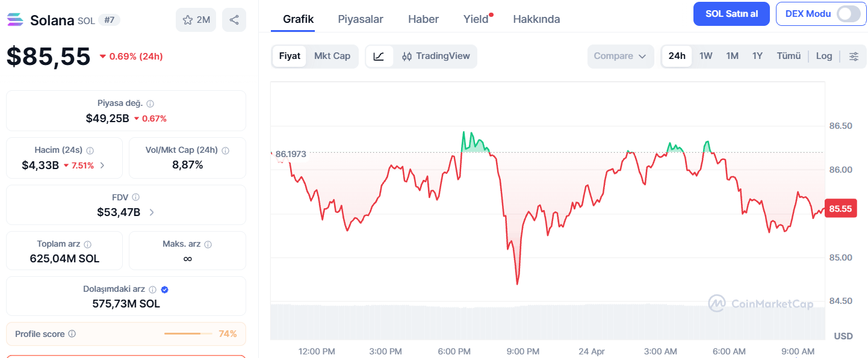Select the Mkt Cap chart toggle
The height and width of the screenshot is (358, 868).
332,56
